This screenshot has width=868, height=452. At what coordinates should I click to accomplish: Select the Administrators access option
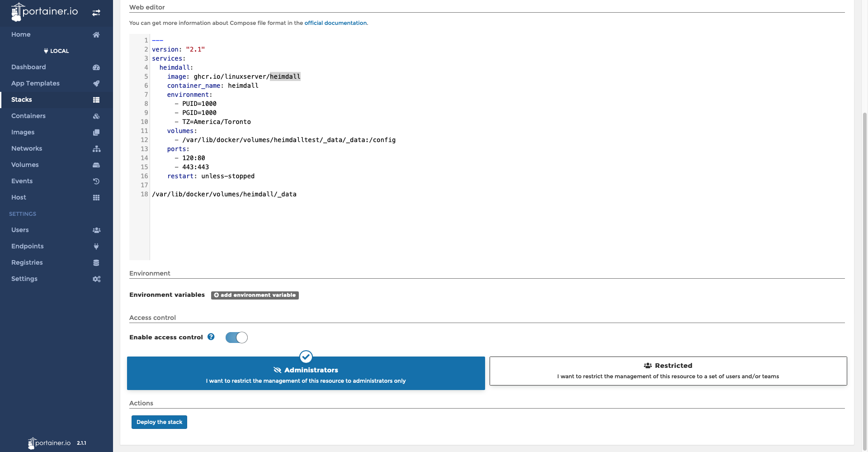[x=306, y=373]
